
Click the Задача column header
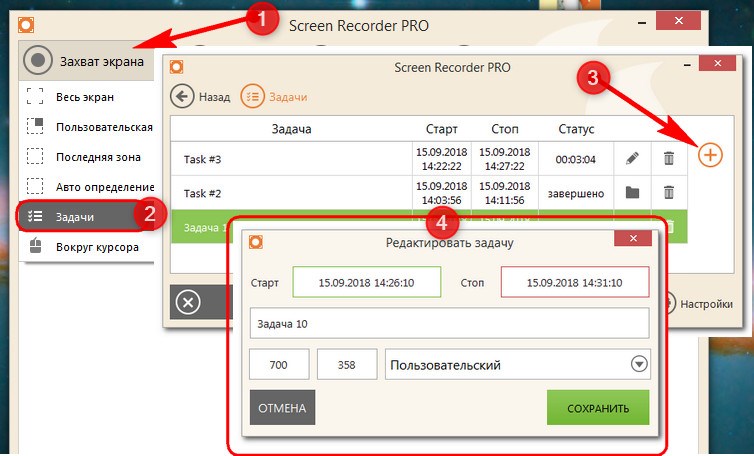(291, 129)
